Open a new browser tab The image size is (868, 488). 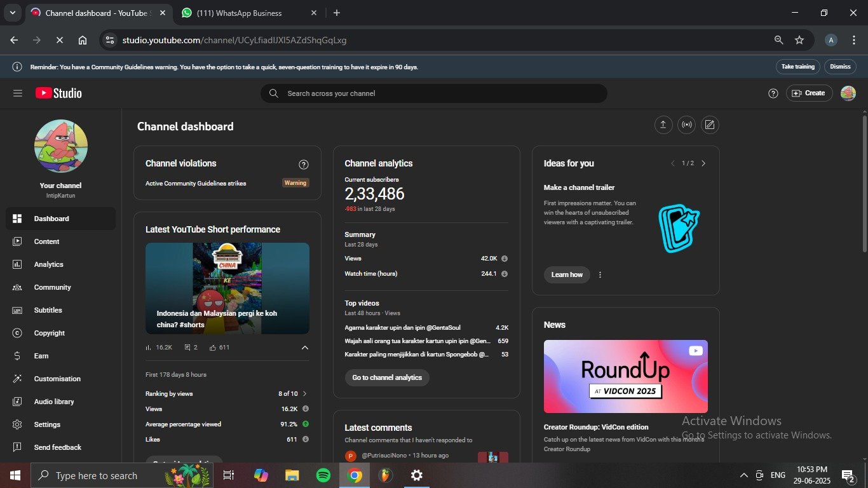337,13
